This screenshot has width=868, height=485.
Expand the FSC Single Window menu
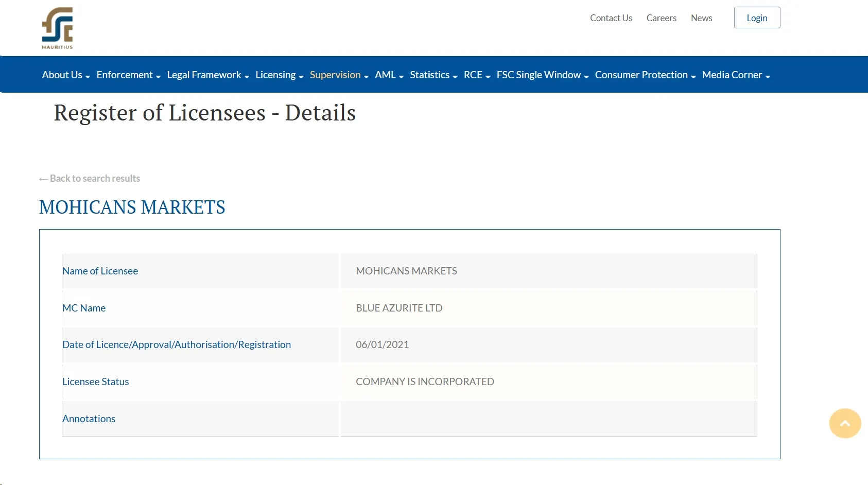tap(543, 75)
